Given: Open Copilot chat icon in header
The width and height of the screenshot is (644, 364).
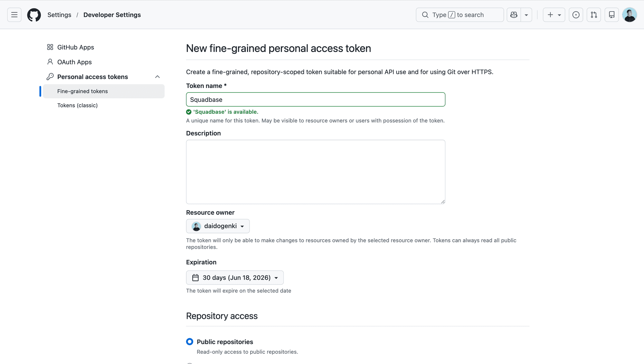Looking at the screenshot, I should 514,15.
